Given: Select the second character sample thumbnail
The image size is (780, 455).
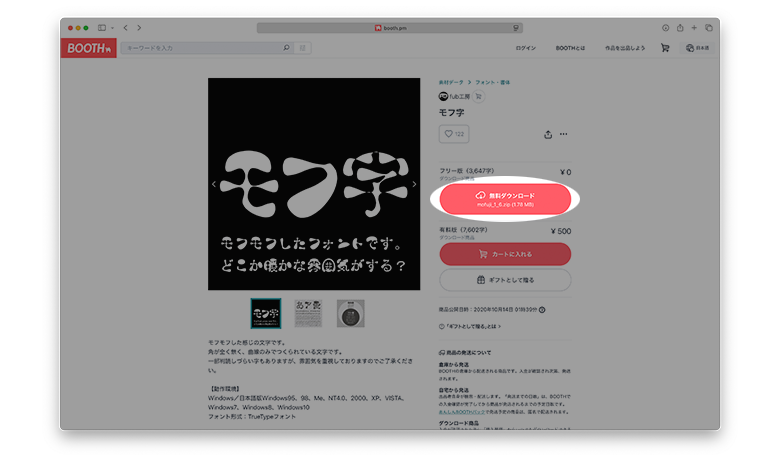Looking at the screenshot, I should pyautogui.click(x=308, y=313).
